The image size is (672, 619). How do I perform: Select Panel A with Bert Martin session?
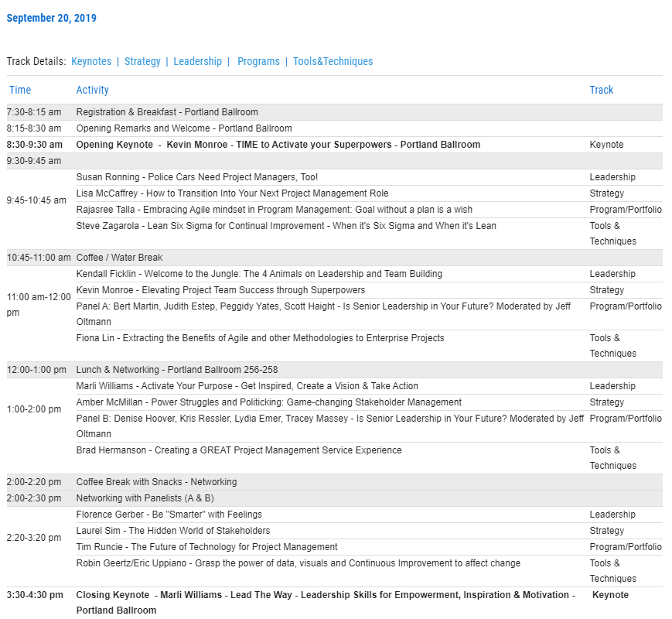(x=323, y=314)
